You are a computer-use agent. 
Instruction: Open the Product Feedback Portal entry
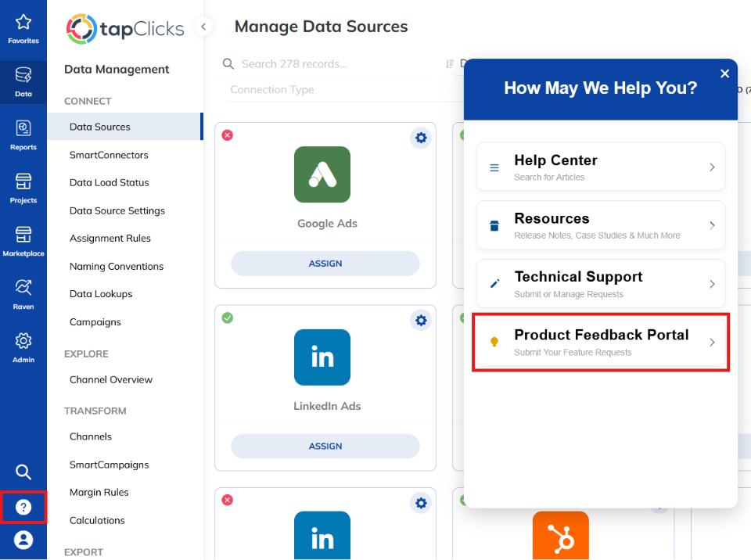pos(600,342)
